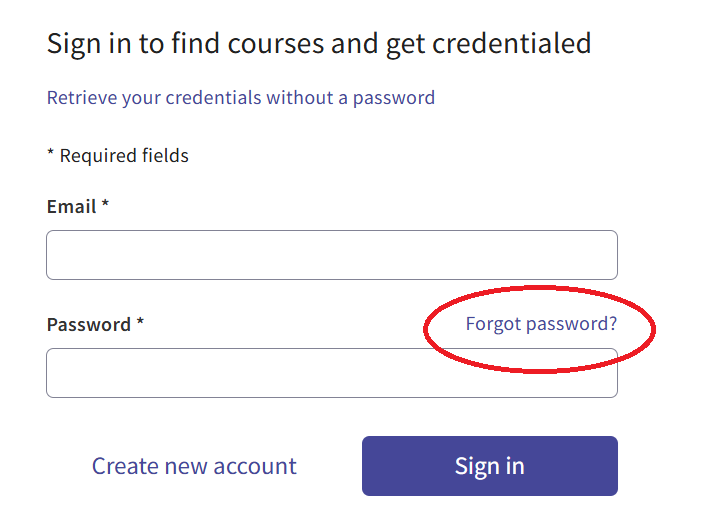Select the passwordless credential retrieval link
This screenshot has height=517, width=717.
pyautogui.click(x=240, y=98)
